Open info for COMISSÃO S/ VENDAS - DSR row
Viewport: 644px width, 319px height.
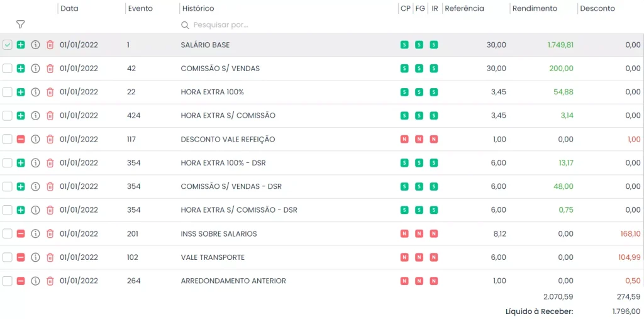(35, 187)
